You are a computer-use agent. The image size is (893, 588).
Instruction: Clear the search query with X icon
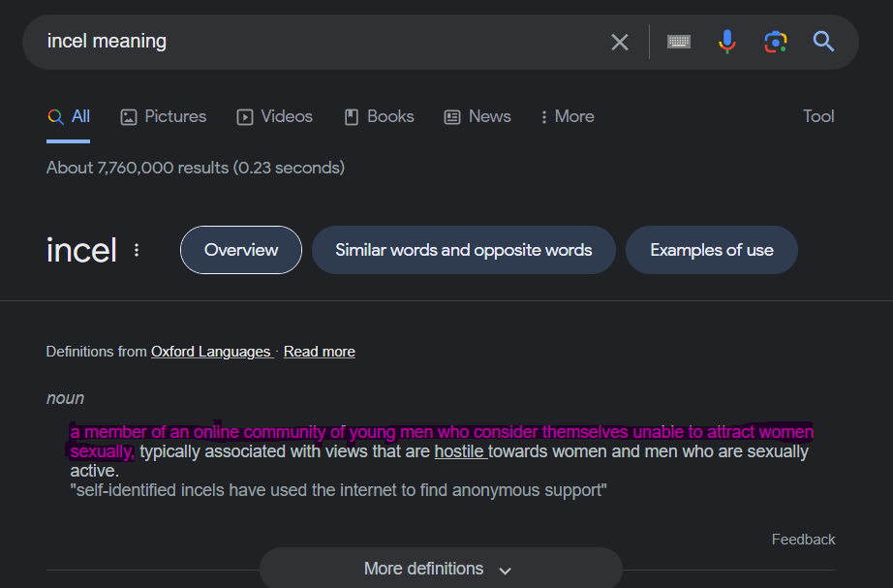tap(620, 42)
